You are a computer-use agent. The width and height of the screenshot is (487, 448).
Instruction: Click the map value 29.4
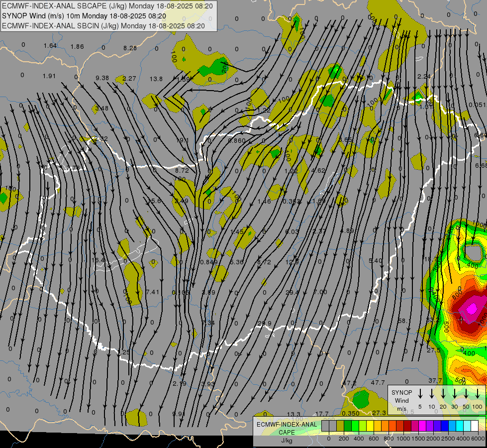(292, 292)
